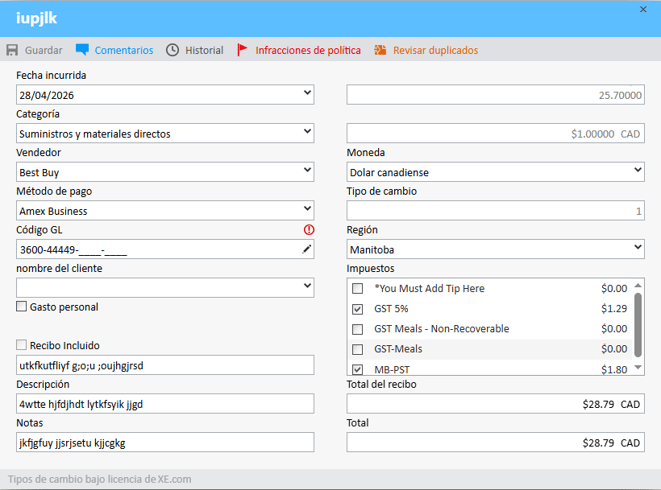Click into the Descripción text field
The height and width of the screenshot is (490, 661).
165,404
